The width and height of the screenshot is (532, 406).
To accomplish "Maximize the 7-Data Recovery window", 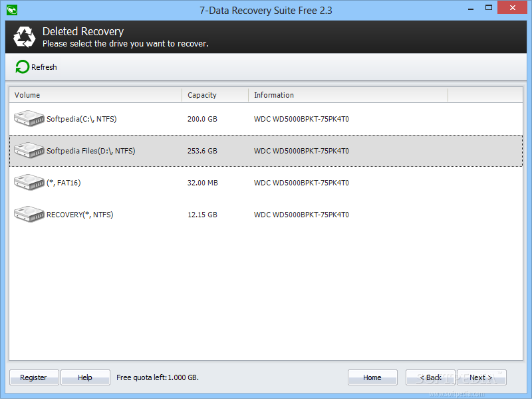I will point(489,7).
